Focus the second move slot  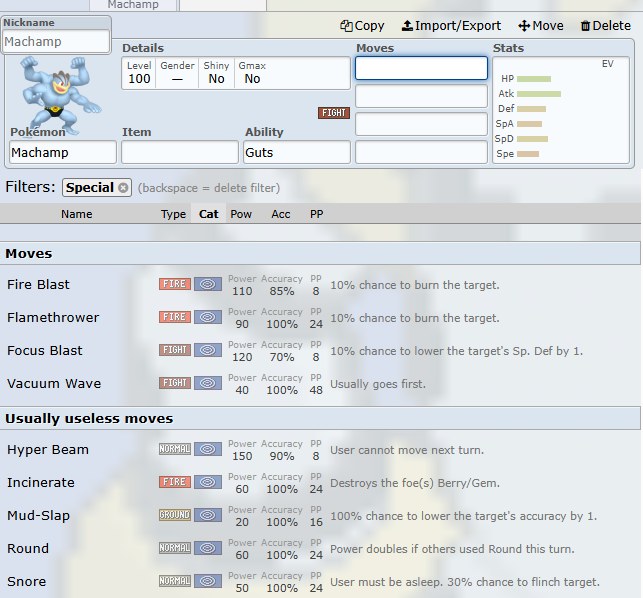pyautogui.click(x=421, y=96)
